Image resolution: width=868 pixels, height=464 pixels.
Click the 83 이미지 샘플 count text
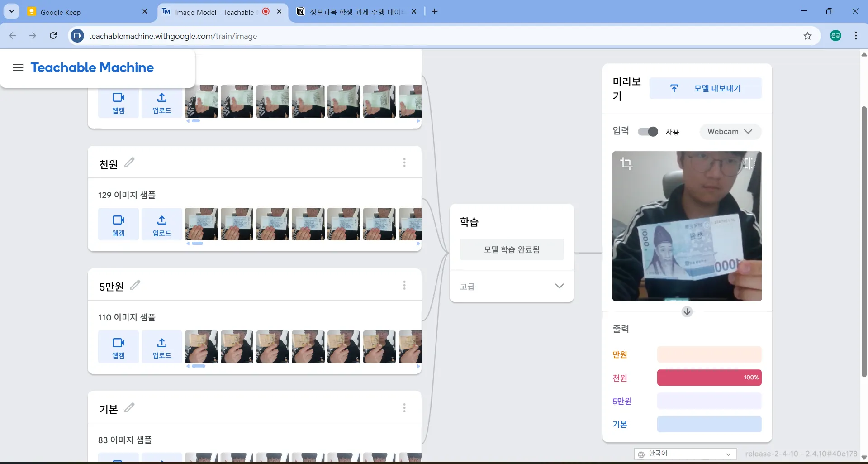(125, 440)
